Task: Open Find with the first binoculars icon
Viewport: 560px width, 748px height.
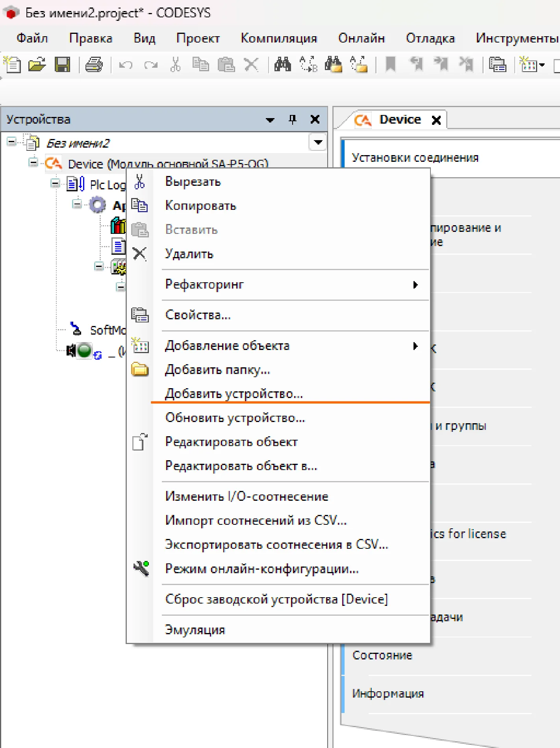Action: tap(283, 64)
